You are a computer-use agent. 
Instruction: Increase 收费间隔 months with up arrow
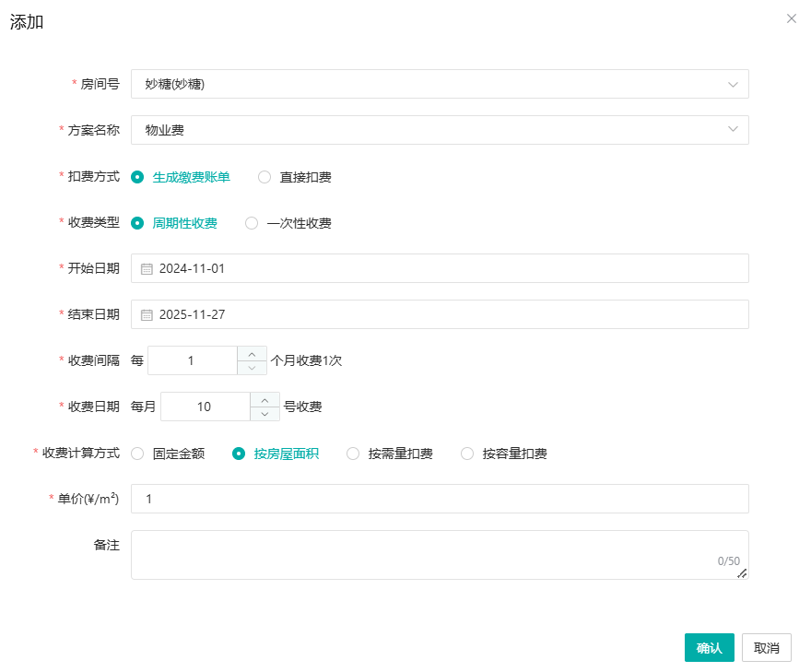(x=253, y=353)
